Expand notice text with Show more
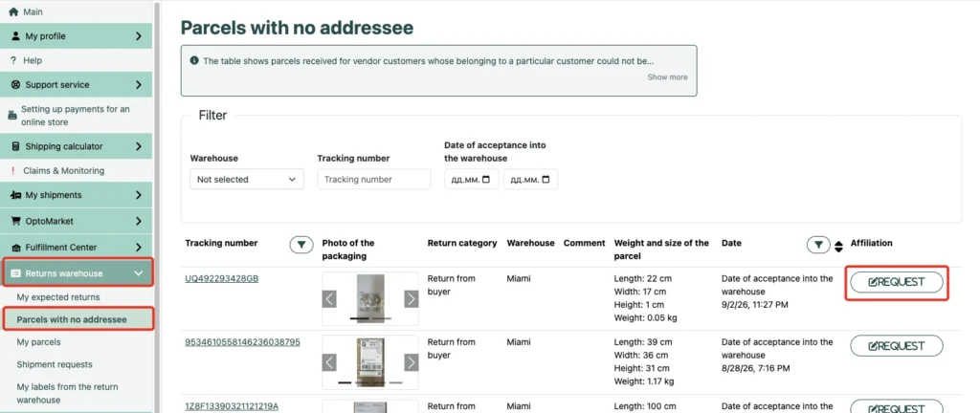The width and height of the screenshot is (980, 413). coord(667,77)
